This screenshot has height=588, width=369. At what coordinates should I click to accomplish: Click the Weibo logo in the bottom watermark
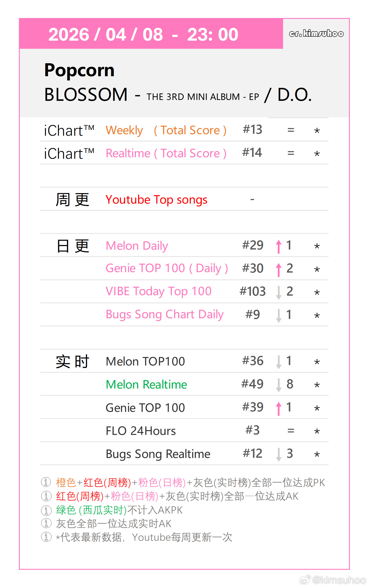click(x=305, y=579)
